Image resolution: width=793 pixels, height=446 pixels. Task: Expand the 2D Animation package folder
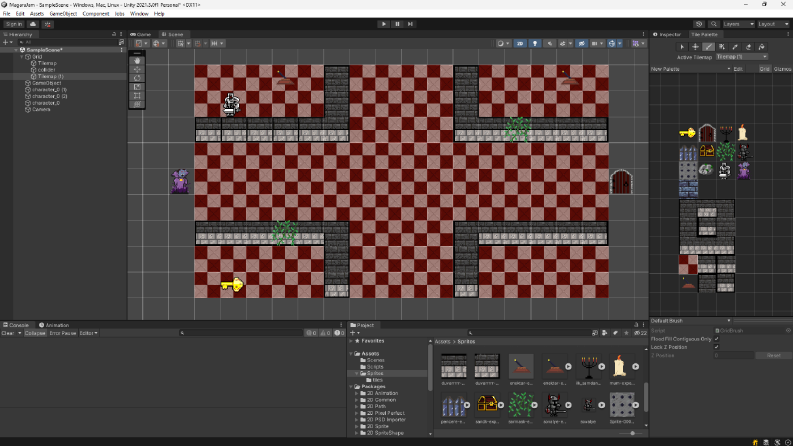pos(357,393)
